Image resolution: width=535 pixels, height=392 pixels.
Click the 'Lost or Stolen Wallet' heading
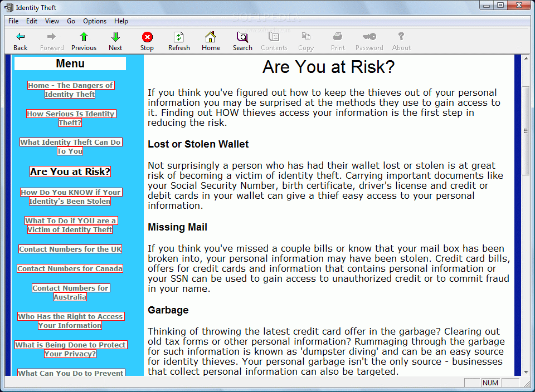(198, 144)
